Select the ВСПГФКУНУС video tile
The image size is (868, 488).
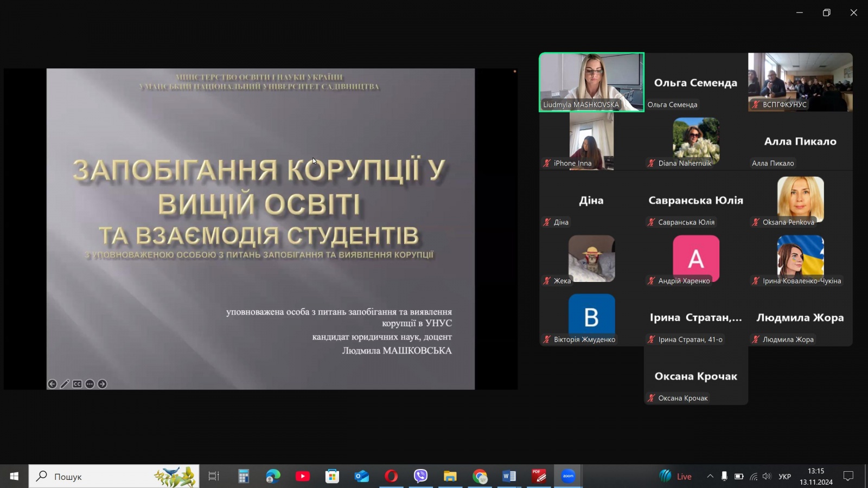pos(800,82)
